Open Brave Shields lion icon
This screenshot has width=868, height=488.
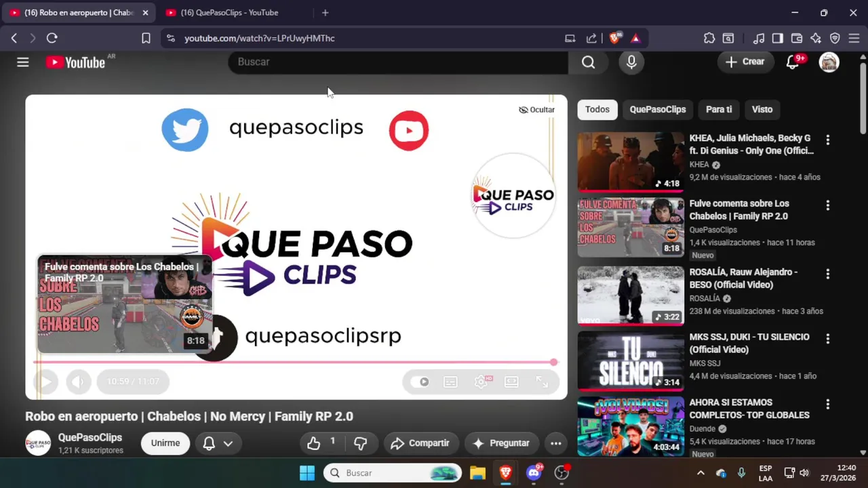click(614, 39)
